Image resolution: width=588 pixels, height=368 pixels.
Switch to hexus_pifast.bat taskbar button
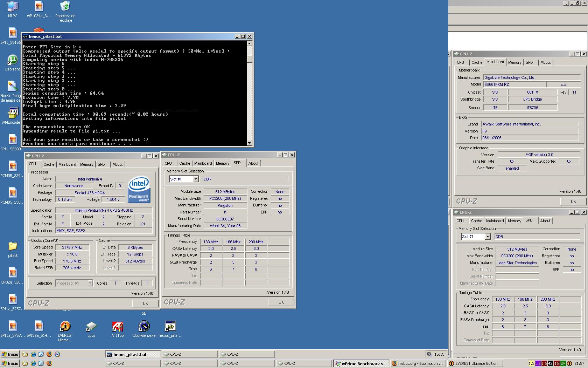[133, 354]
